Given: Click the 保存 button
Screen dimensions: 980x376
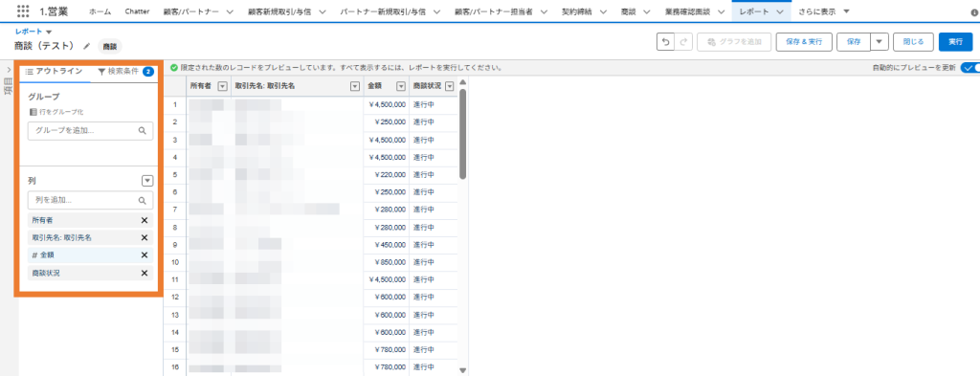Looking at the screenshot, I should point(854,42).
